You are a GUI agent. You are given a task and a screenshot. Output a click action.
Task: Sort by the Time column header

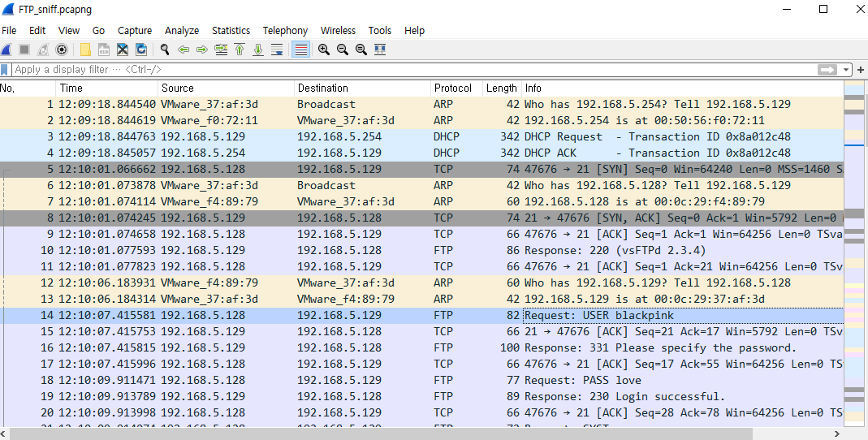click(107, 88)
